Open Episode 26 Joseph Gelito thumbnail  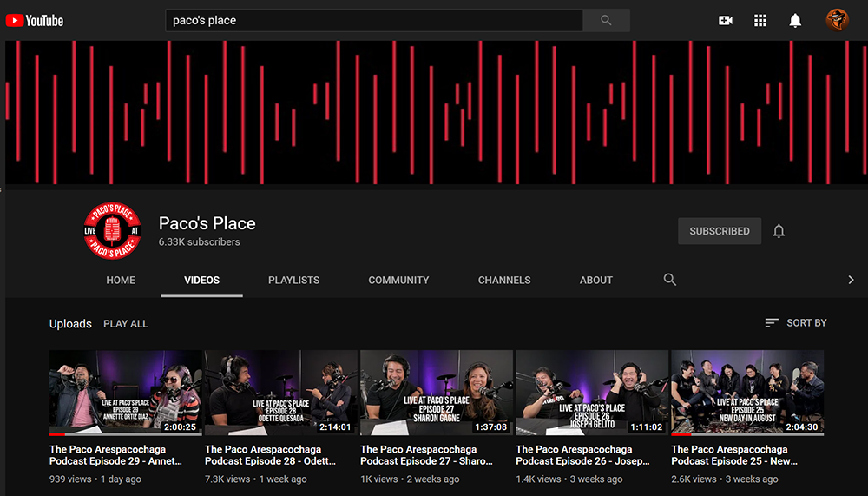(x=592, y=393)
